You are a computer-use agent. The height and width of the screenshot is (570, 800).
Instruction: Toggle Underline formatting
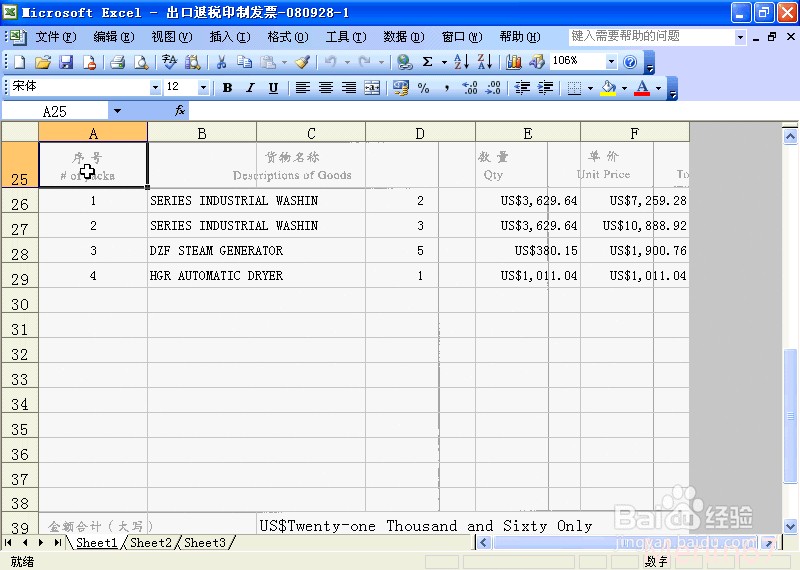click(273, 88)
